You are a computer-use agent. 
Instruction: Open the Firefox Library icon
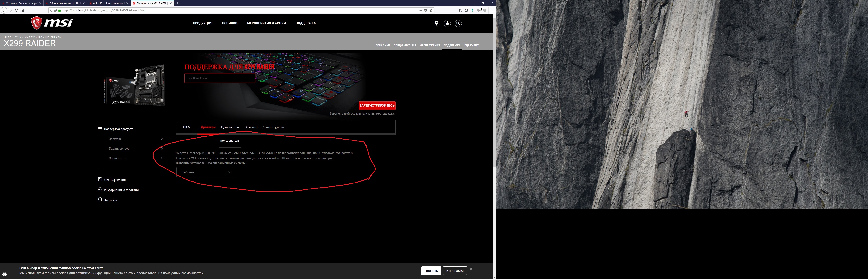pyautogui.click(x=460, y=10)
